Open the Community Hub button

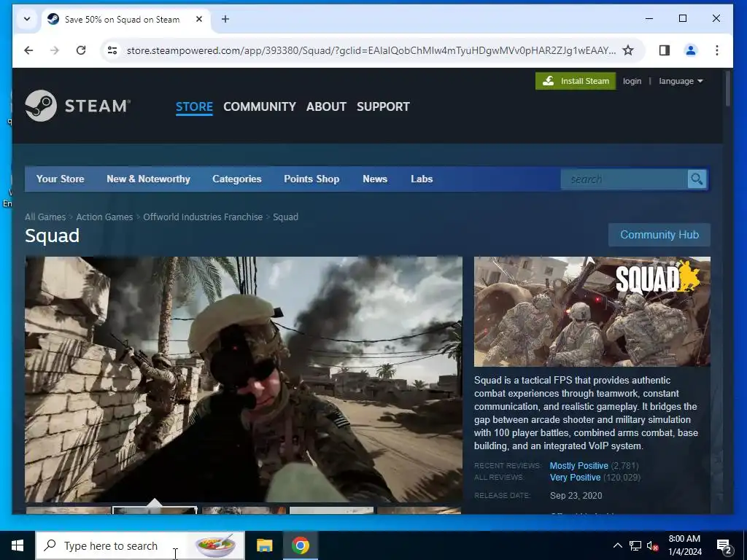tap(659, 235)
